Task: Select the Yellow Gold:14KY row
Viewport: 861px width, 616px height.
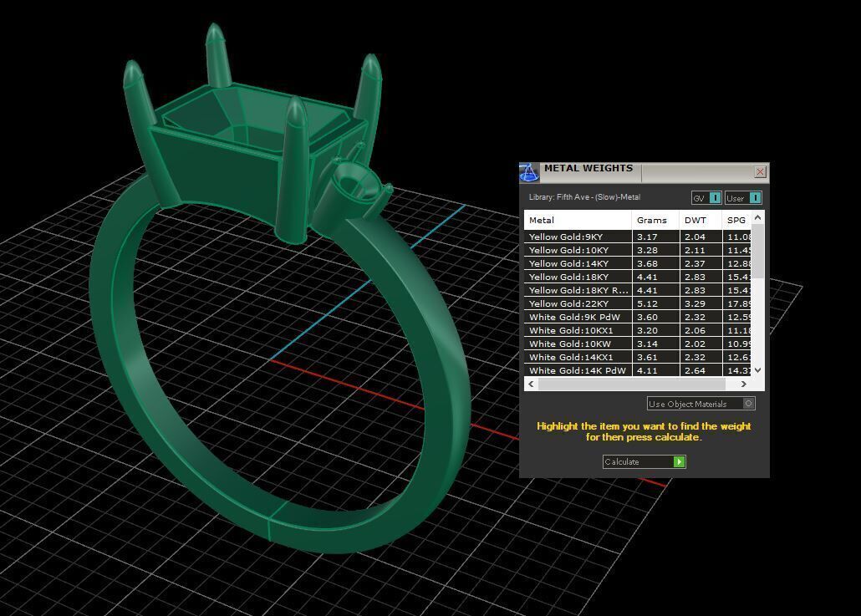Action: click(x=638, y=263)
